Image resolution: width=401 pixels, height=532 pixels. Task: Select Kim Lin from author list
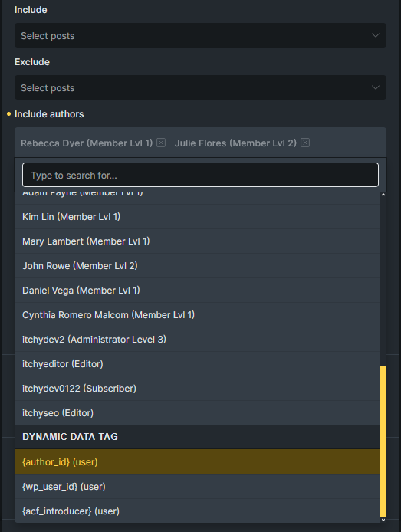coord(197,217)
